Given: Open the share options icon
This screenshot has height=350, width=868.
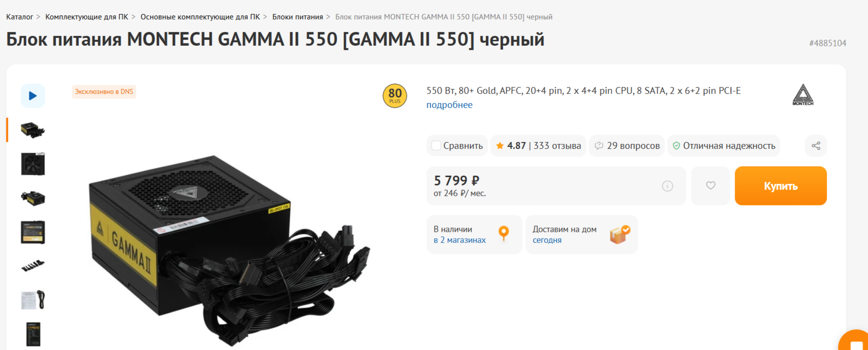Looking at the screenshot, I should pos(816,146).
